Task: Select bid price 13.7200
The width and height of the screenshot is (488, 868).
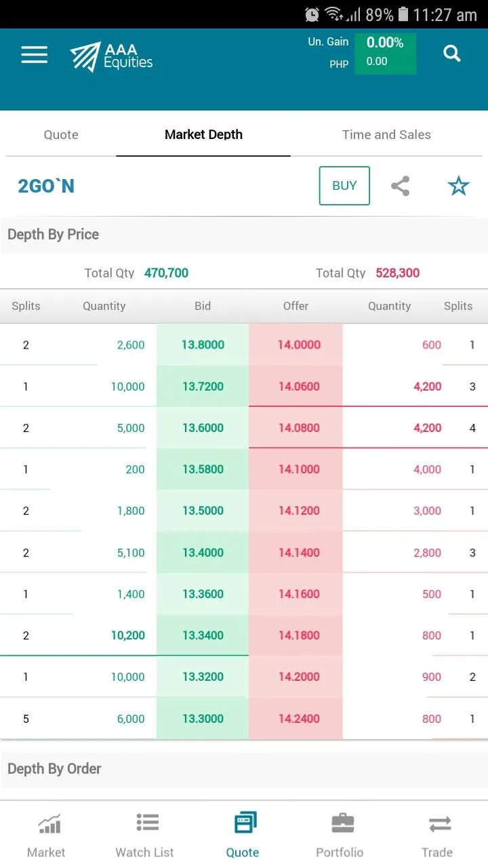Action: pos(203,387)
